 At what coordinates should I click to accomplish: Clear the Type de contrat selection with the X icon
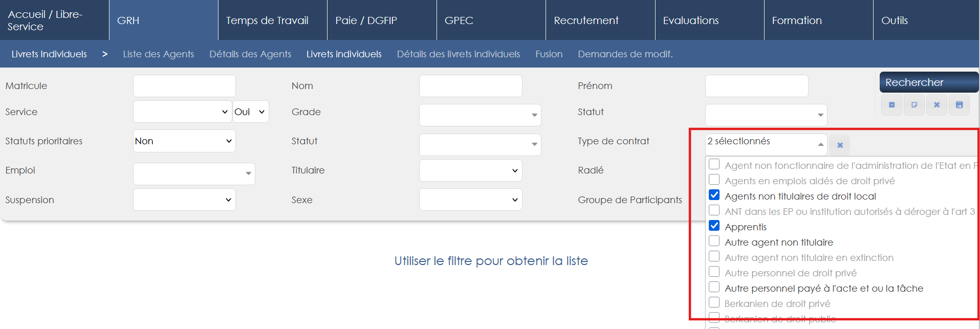pos(840,145)
